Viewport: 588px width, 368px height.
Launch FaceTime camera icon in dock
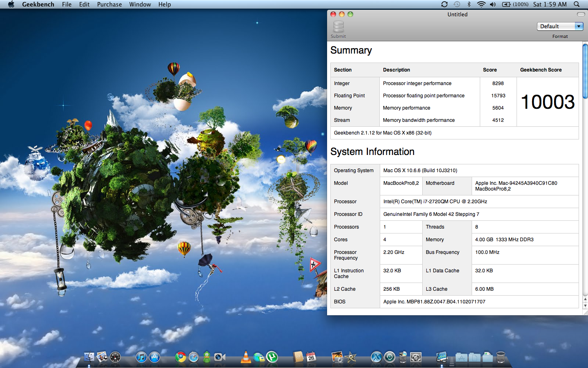[220, 357]
